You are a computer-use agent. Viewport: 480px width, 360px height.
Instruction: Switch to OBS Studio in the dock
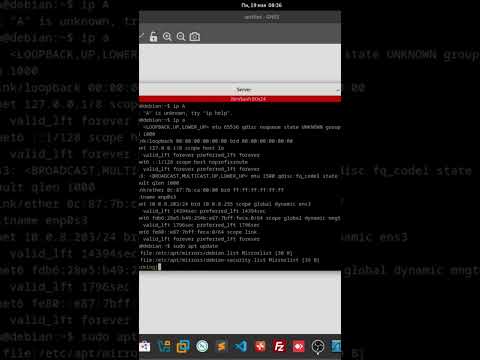pos(318,347)
